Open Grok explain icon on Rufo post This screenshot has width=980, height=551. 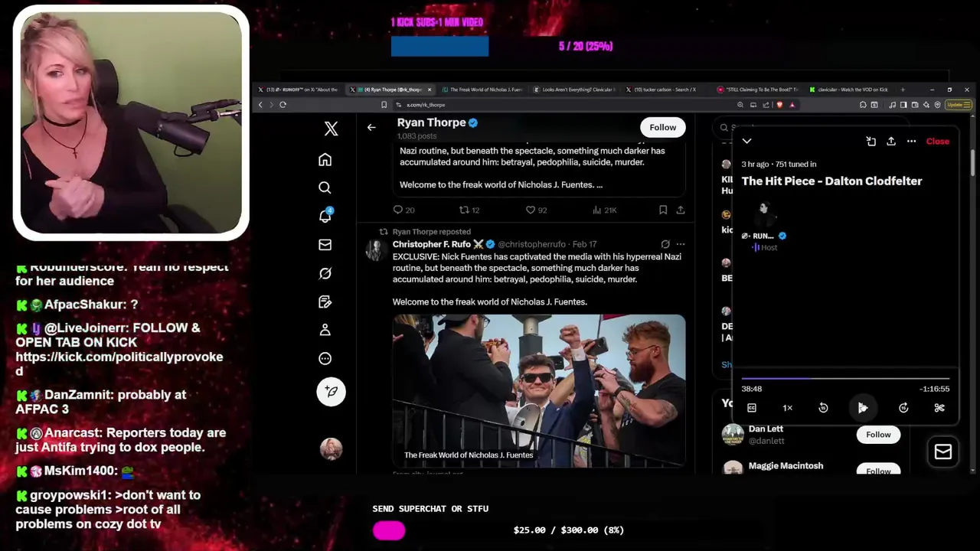coord(665,244)
